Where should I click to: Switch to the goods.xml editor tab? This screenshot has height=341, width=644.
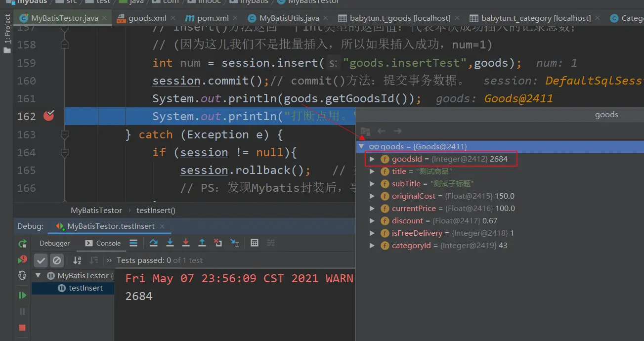click(147, 18)
